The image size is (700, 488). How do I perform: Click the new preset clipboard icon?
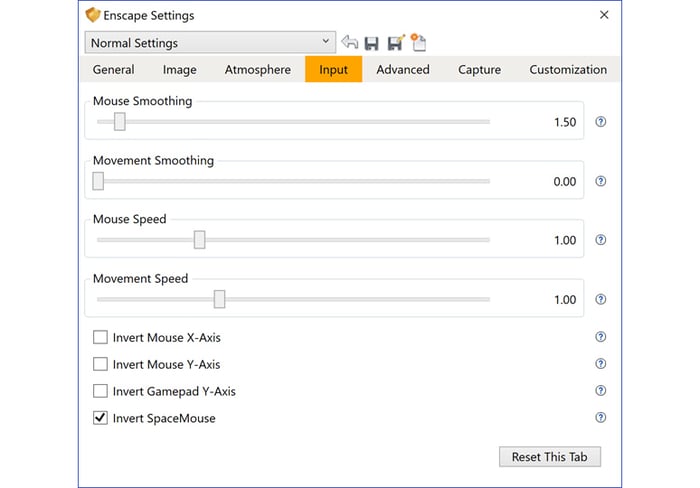click(418, 42)
